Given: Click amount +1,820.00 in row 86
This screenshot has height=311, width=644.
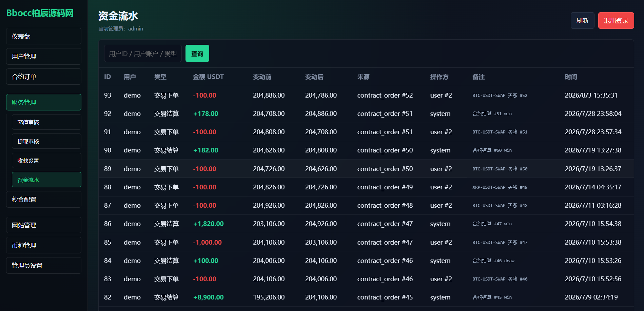Looking at the screenshot, I should tap(208, 224).
